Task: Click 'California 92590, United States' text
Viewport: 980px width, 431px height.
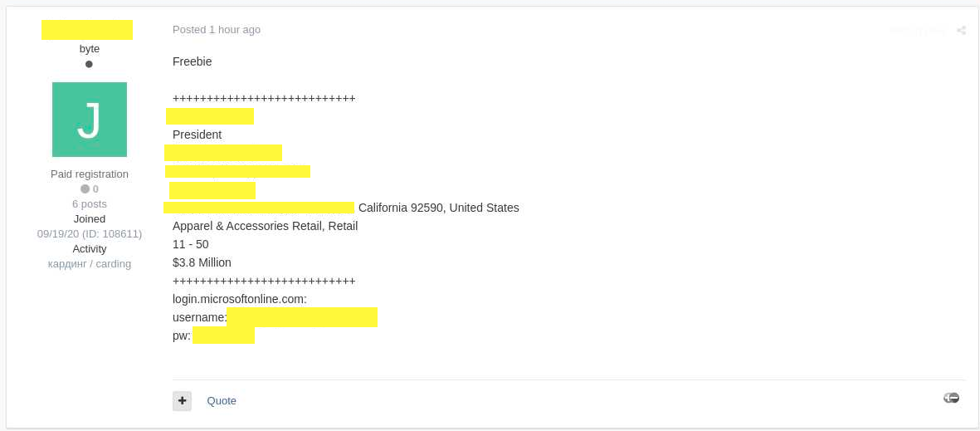Action: (x=439, y=208)
